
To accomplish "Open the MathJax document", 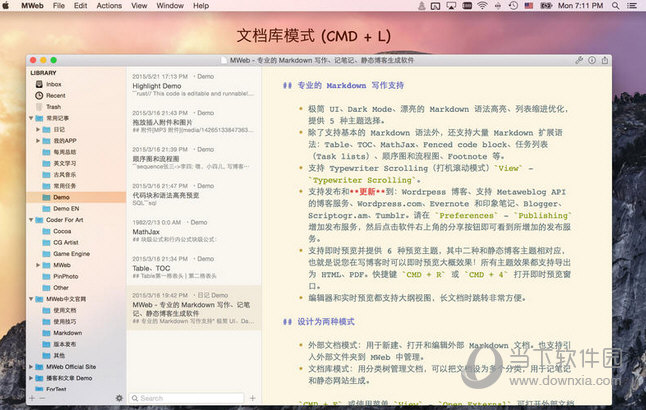I will 194,231.
